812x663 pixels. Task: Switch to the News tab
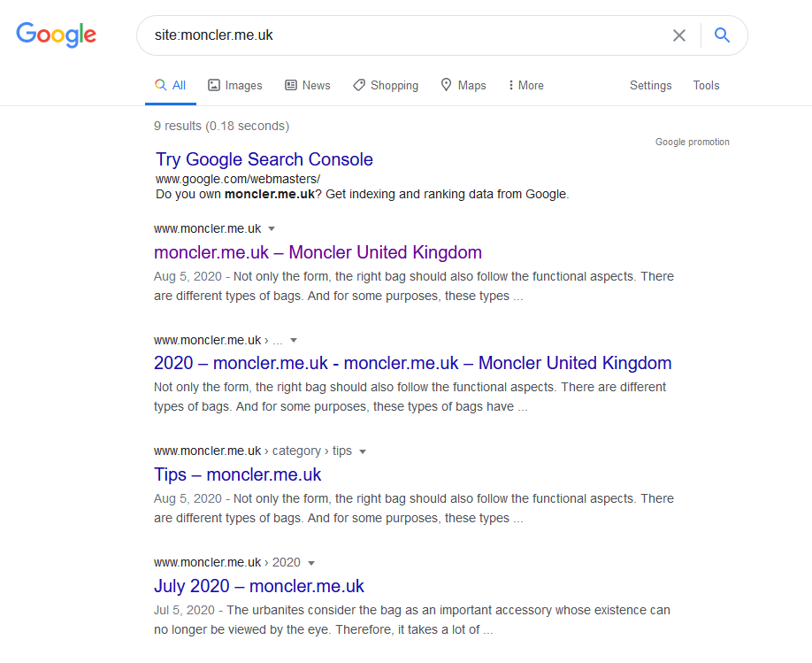click(x=308, y=86)
